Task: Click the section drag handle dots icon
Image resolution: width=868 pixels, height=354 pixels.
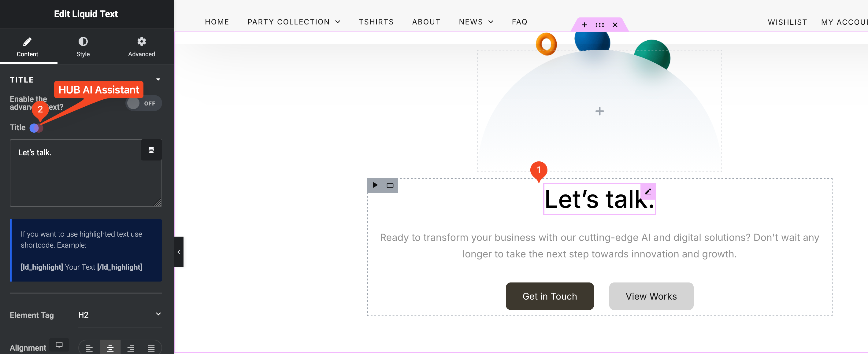Action: pyautogui.click(x=599, y=25)
